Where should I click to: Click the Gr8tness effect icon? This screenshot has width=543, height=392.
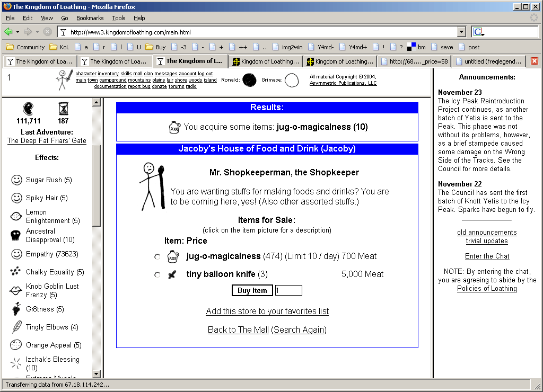tap(16, 309)
